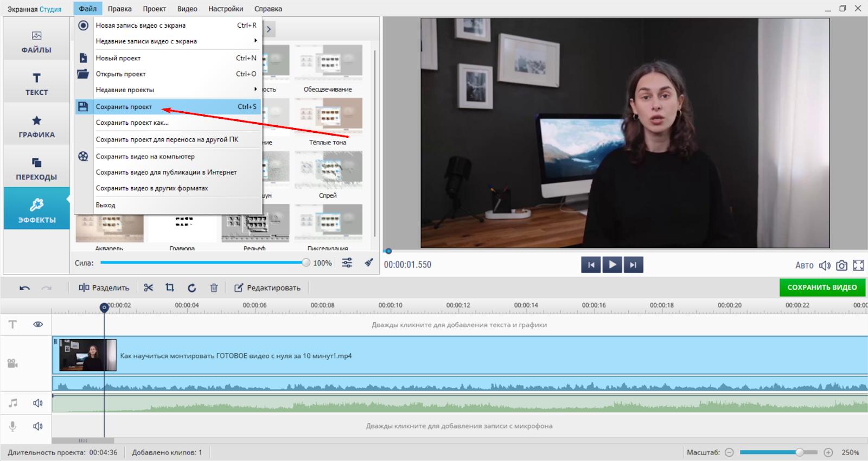This screenshot has width=868, height=461.
Task: Open the Графика sidebar section
Action: pos(36,126)
